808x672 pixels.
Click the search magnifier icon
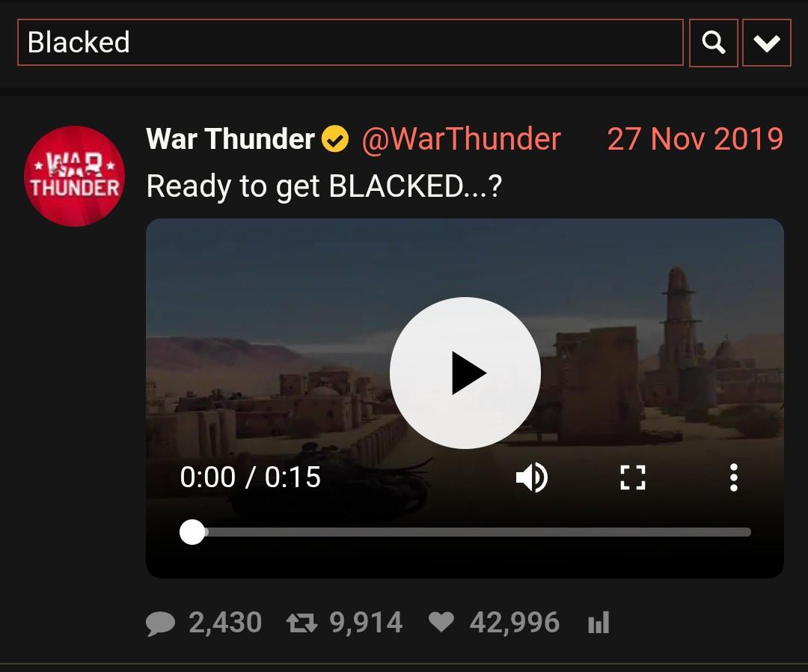tap(713, 43)
